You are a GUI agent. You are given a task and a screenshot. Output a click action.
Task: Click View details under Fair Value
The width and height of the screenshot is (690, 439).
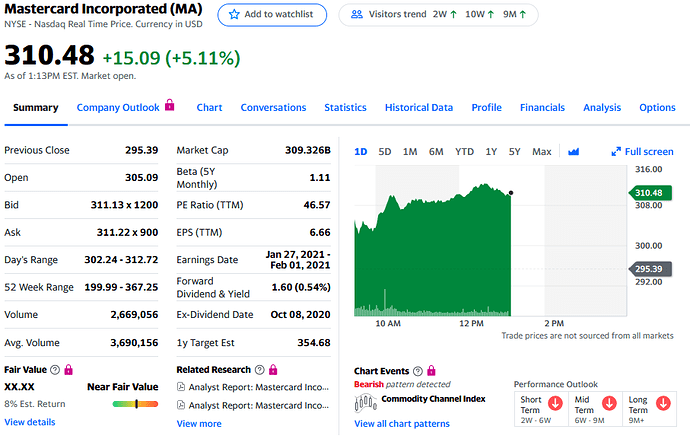[x=30, y=422]
